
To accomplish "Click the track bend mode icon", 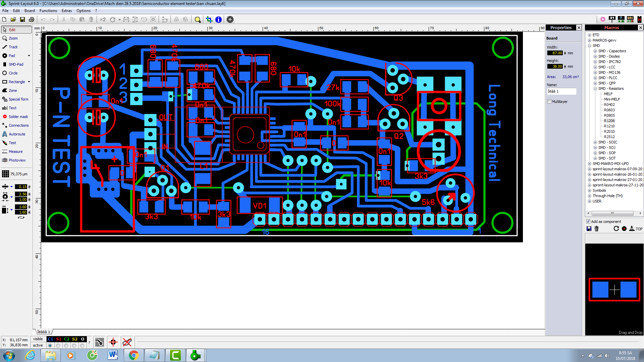I will tap(99, 342).
